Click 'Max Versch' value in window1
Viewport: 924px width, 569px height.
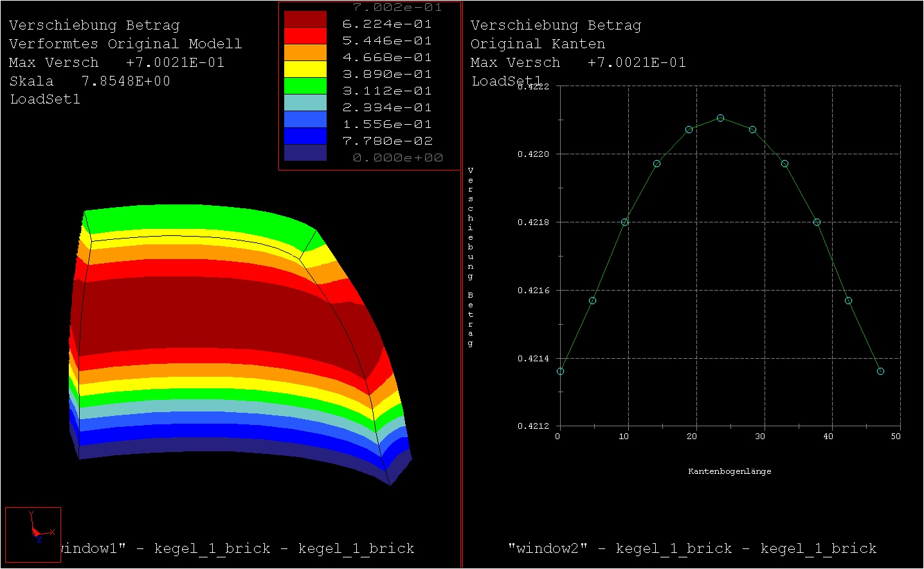tap(175, 62)
